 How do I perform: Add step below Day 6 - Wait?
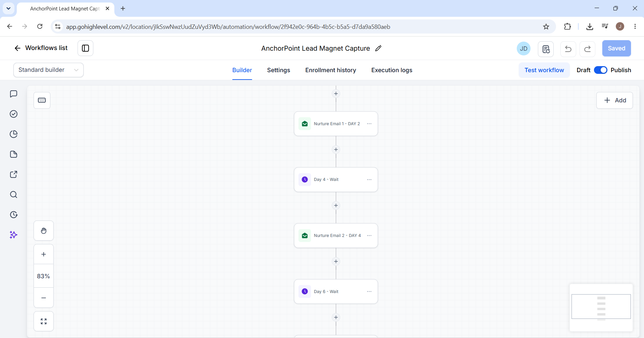pos(336,318)
